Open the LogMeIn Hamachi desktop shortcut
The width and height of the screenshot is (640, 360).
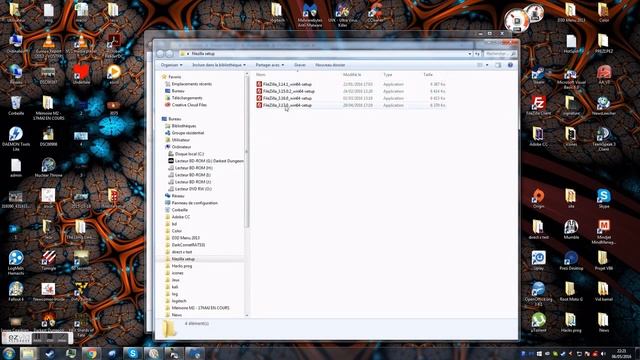point(16,263)
